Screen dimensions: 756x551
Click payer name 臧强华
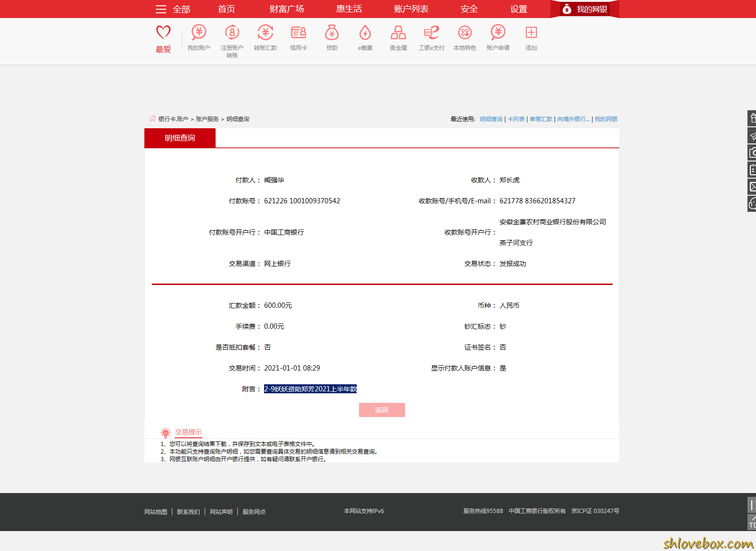tap(274, 180)
